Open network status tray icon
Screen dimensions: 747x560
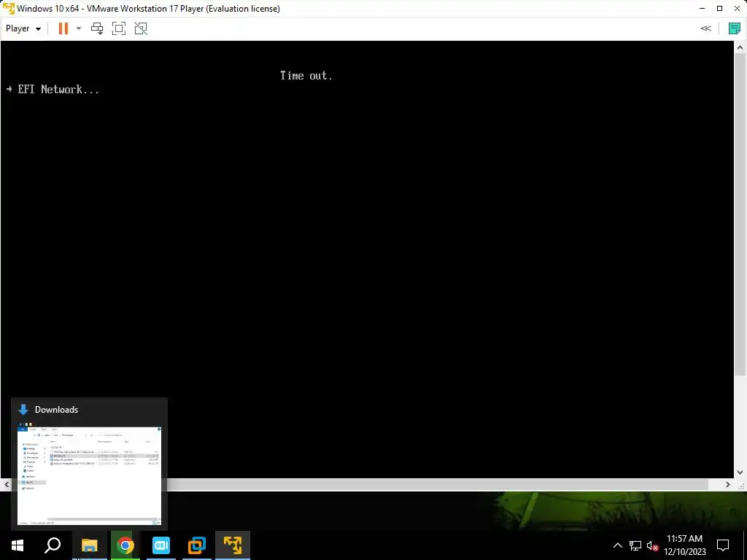coord(635,545)
